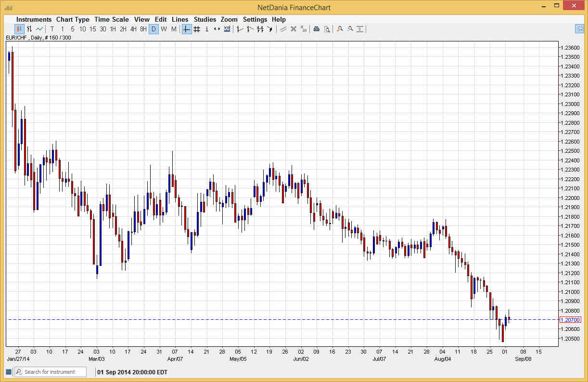This screenshot has height=382, width=588.
Task: Click the grid lines icon
Action: 197,29
